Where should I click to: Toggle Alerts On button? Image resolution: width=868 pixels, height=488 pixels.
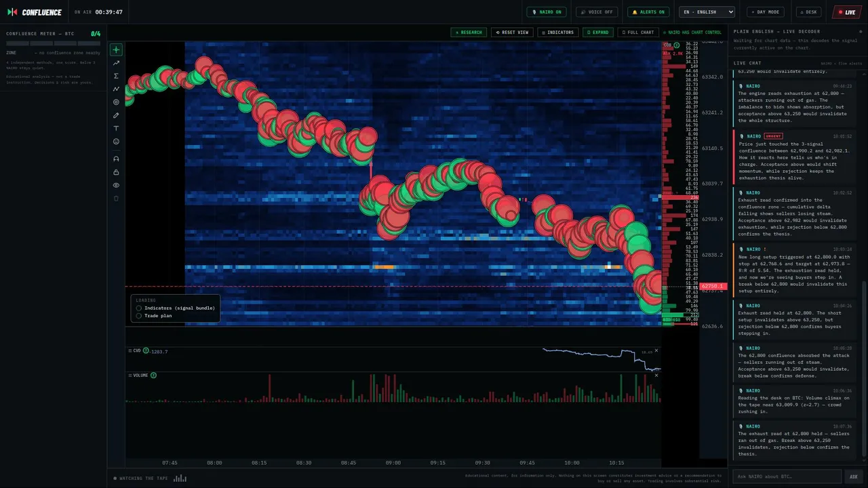click(648, 12)
